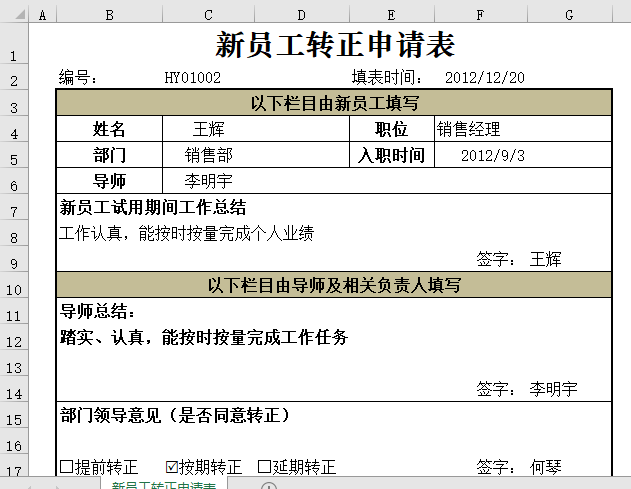Click the name cell containing 王辉
Image resolution: width=631 pixels, height=489 pixels.
pyautogui.click(x=255, y=129)
